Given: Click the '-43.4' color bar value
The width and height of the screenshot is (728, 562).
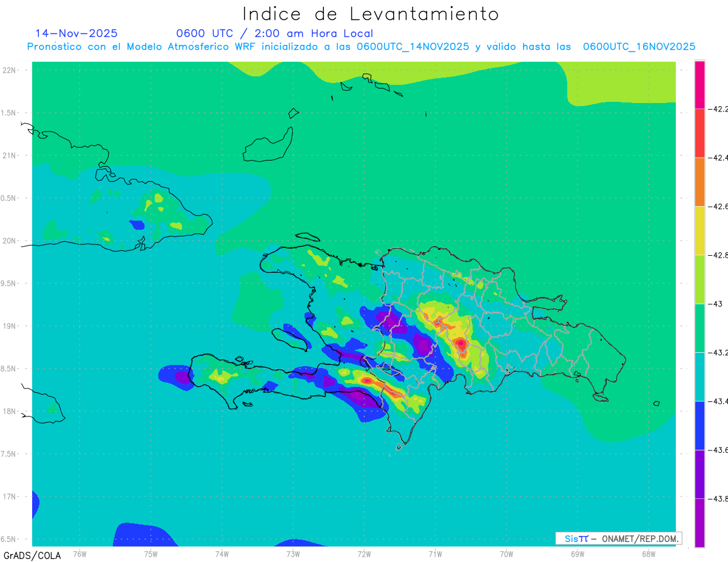Looking at the screenshot, I should [x=717, y=401].
